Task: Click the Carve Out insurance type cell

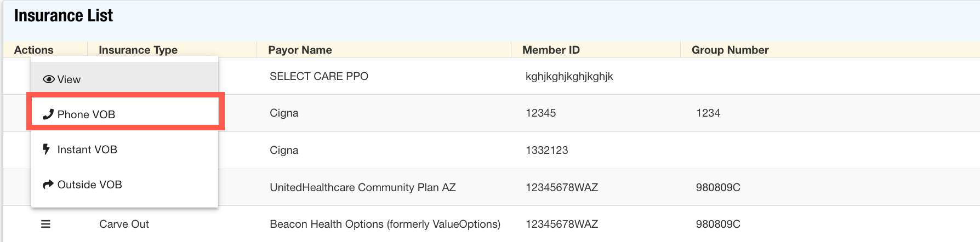Action: 124,224
